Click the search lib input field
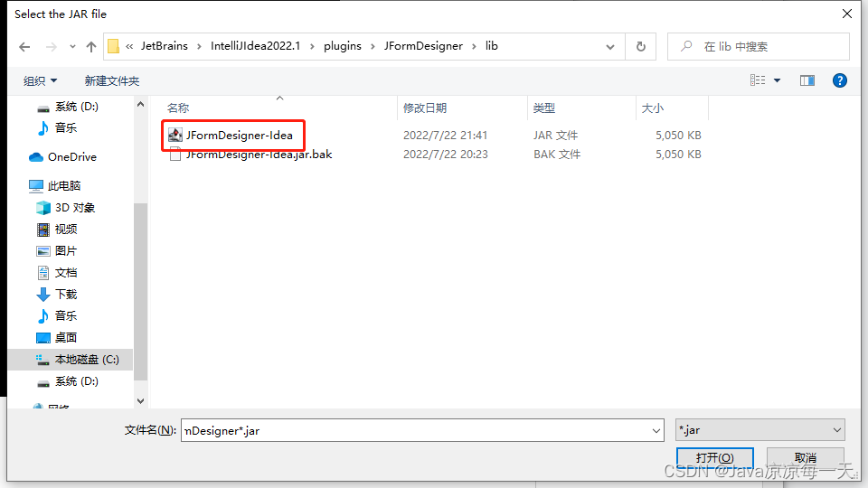This screenshot has height=488, width=868. 759,47
